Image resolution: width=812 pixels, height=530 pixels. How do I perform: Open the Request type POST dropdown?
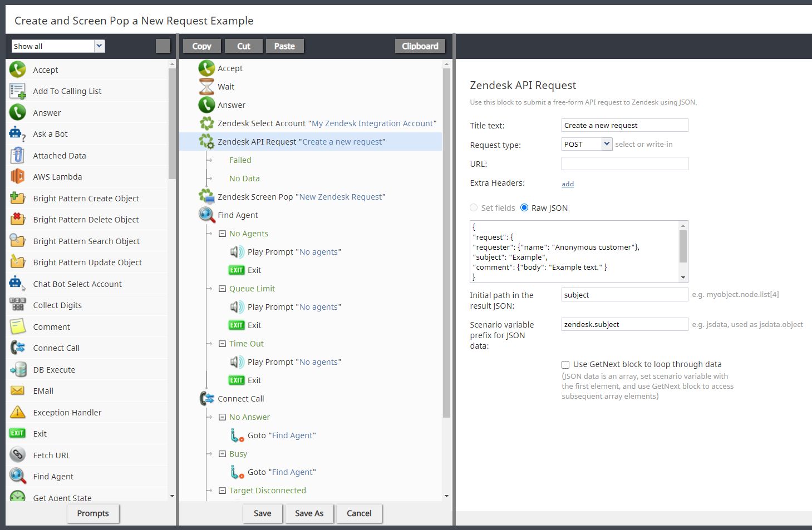(607, 145)
